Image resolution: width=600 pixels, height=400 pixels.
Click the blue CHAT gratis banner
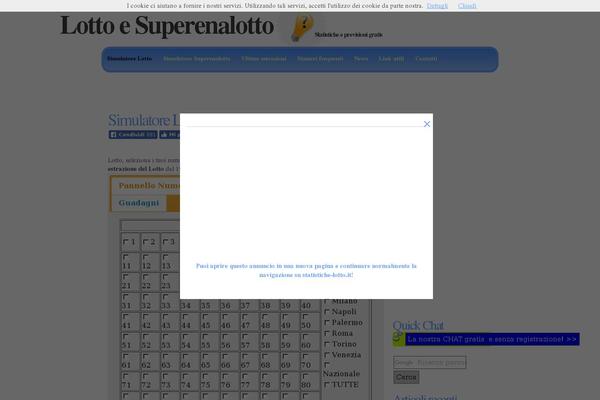click(492, 339)
